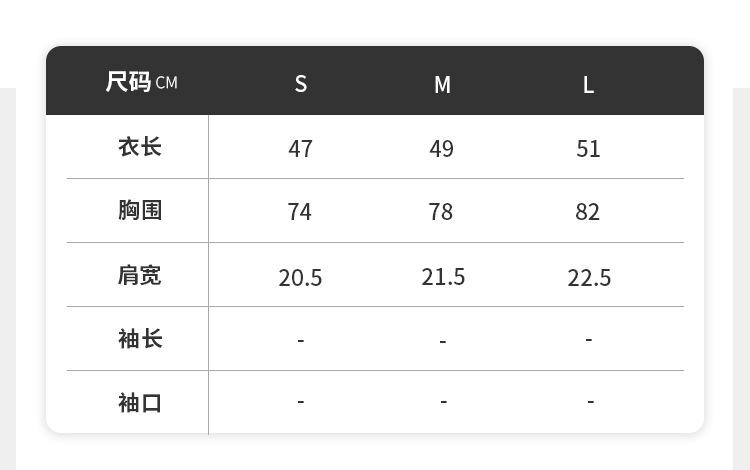The image size is (750, 470).
Task: Pick the 肩宽 value 22.5
Action: (x=589, y=278)
